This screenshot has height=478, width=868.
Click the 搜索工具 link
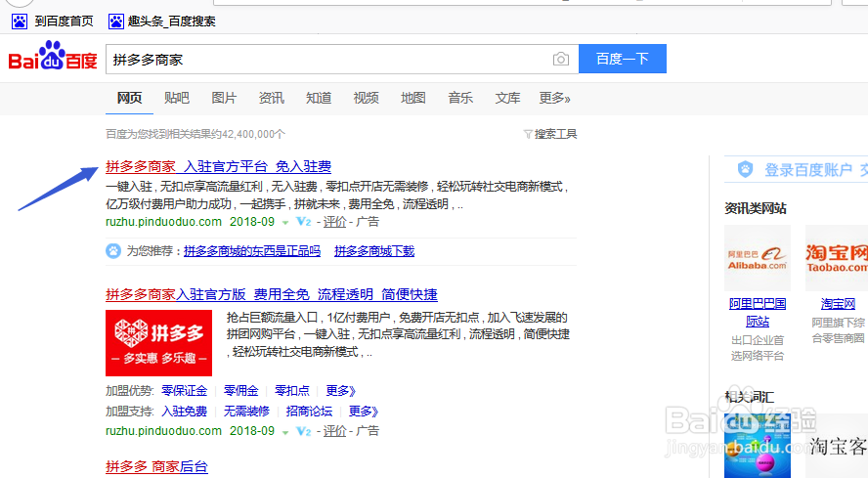point(555,134)
